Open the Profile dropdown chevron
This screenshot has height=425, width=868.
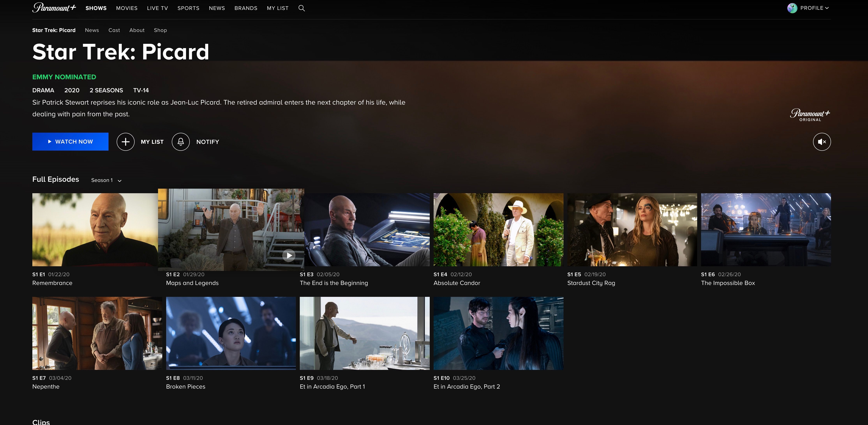click(827, 8)
